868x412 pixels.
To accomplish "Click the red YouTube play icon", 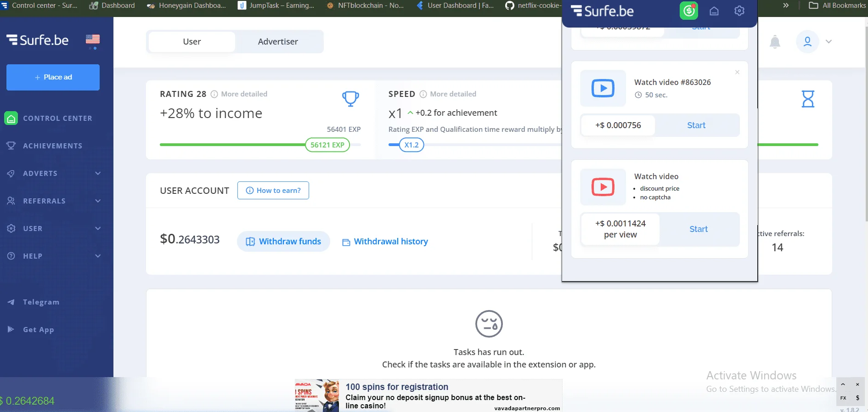I will (x=603, y=187).
